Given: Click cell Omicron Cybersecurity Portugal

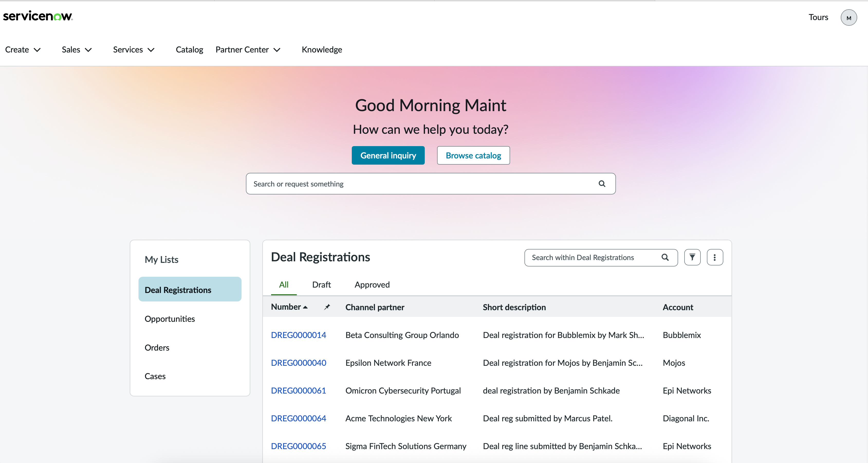Looking at the screenshot, I should pyautogui.click(x=403, y=390).
